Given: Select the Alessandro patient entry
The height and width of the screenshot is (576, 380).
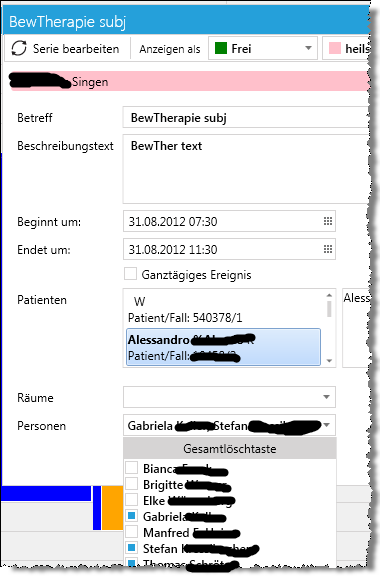Looking at the screenshot, I should pyautogui.click(x=223, y=347).
